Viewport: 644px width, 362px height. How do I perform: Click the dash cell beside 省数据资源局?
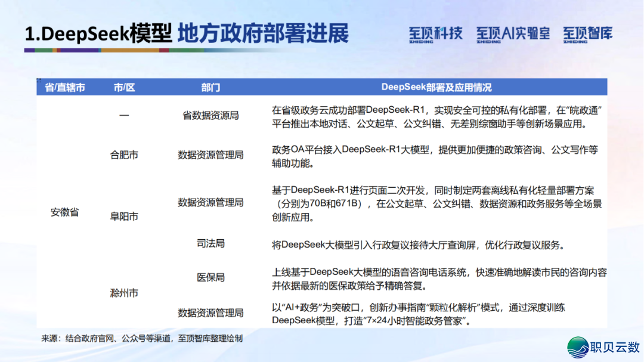(124, 116)
